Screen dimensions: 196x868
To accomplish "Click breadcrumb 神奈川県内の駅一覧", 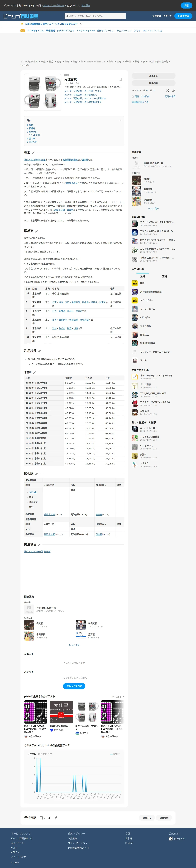I will tap(158, 62).
